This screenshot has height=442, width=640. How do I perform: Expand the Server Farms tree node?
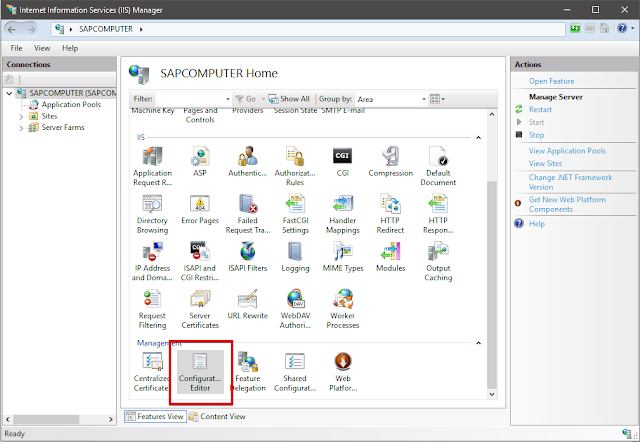click(21, 128)
